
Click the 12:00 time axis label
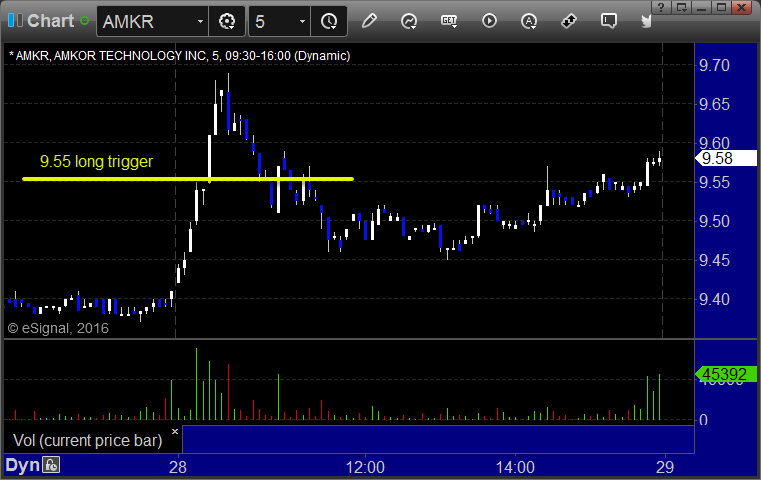pos(365,467)
